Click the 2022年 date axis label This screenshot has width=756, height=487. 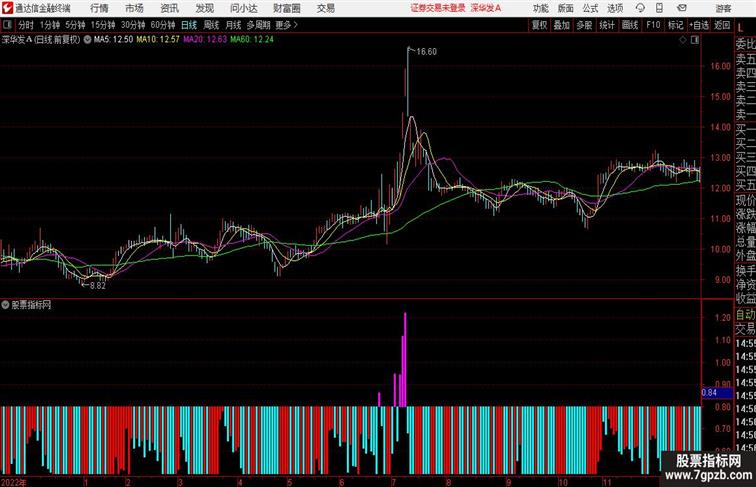14,482
